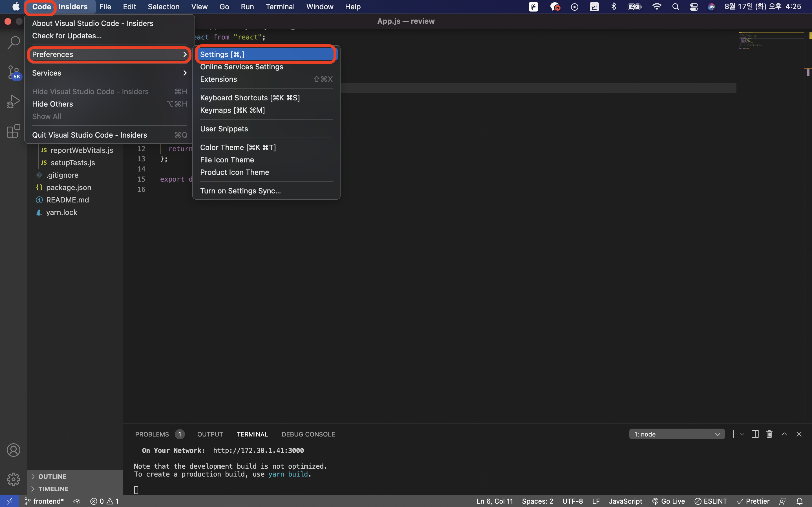The width and height of the screenshot is (812, 507).
Task: Split the terminal panel
Action: click(755, 434)
